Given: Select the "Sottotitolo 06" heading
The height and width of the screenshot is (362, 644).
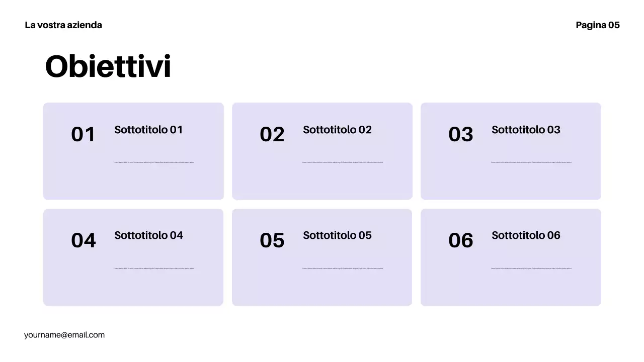Looking at the screenshot, I should coord(526,235).
